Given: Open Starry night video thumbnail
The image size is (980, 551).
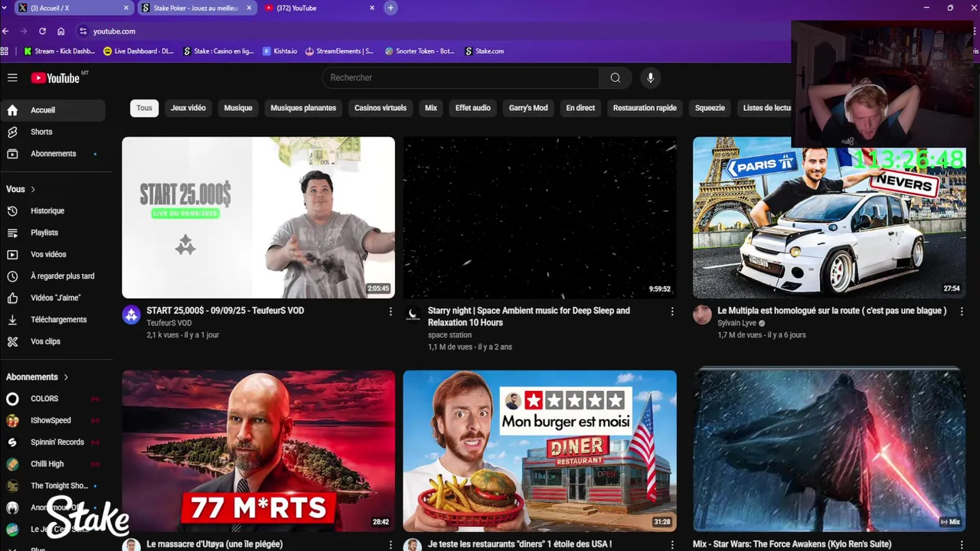Looking at the screenshot, I should coord(540,217).
